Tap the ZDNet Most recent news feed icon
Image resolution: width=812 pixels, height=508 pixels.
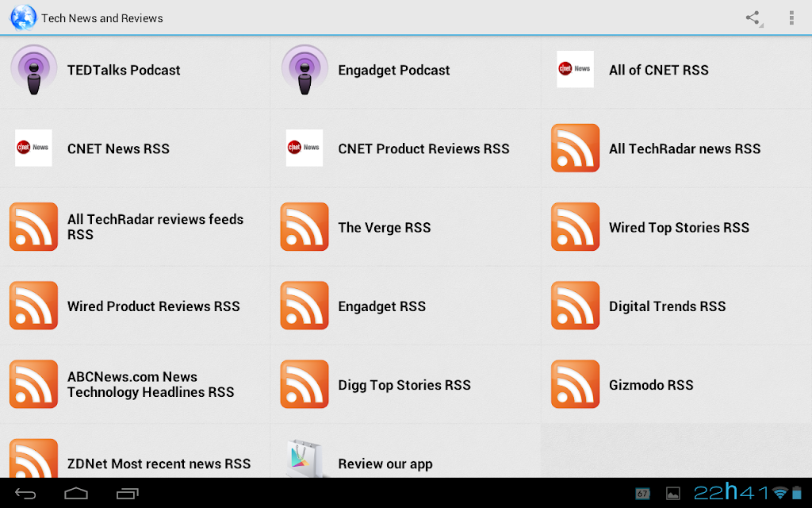(33, 458)
